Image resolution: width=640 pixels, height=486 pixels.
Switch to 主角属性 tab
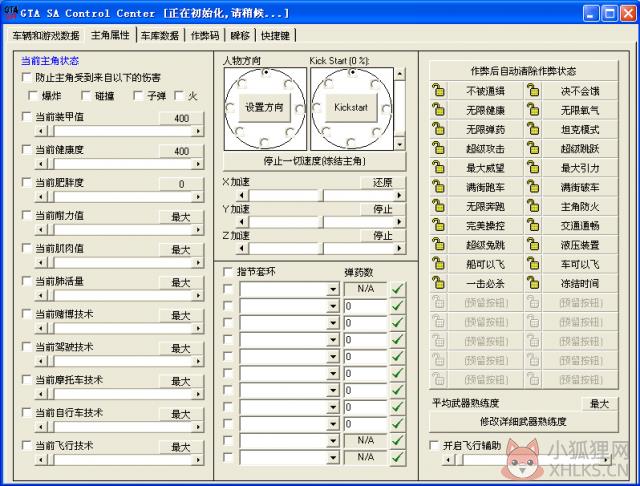click(x=110, y=35)
